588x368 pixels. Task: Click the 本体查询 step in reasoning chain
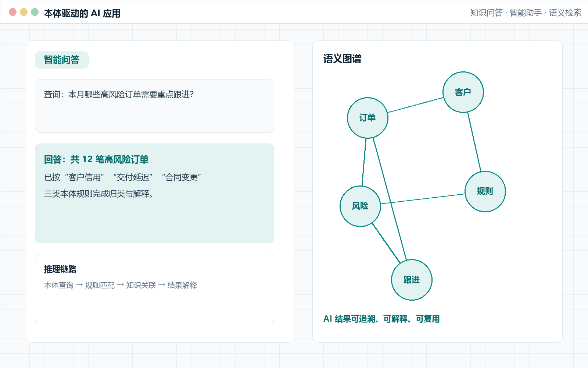point(59,285)
